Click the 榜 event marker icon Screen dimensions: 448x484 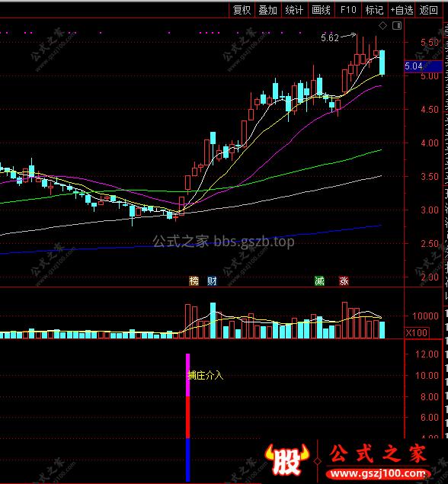[194, 281]
